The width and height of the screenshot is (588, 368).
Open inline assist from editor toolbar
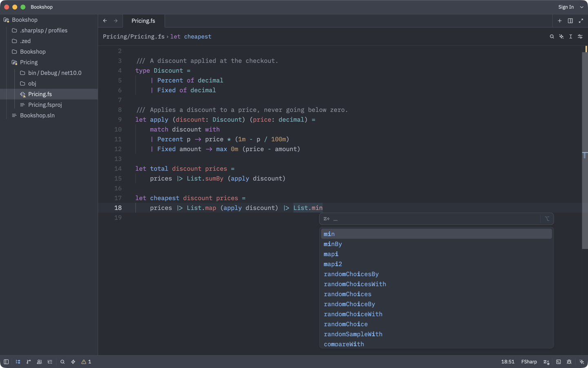click(561, 37)
